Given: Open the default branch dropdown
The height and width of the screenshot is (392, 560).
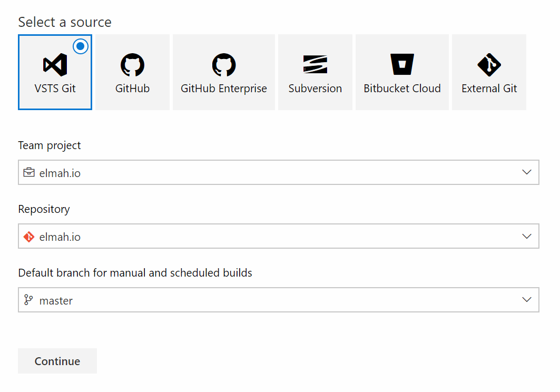Looking at the screenshot, I should [x=526, y=300].
